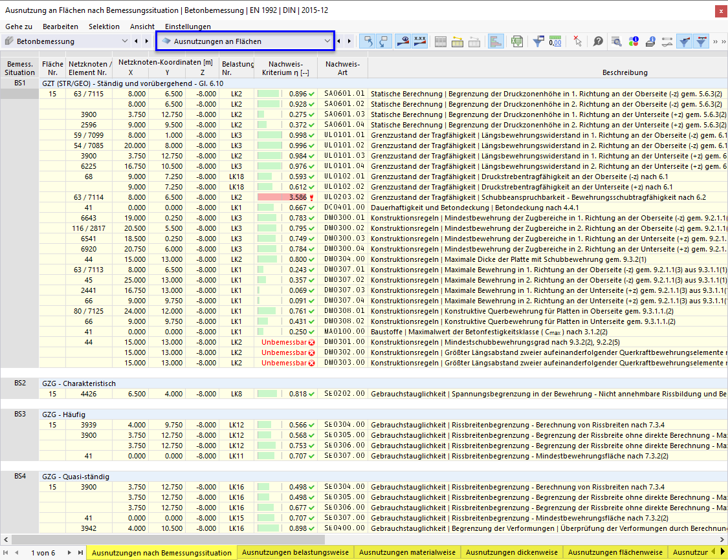Click the magnifier search details icon
The width and height of the screenshot is (728, 560).
[617, 41]
